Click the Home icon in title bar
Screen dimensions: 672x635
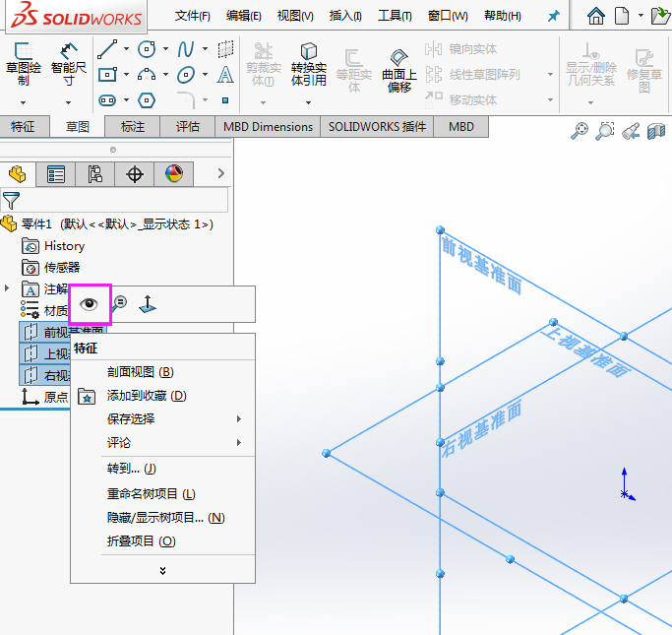[x=596, y=16]
